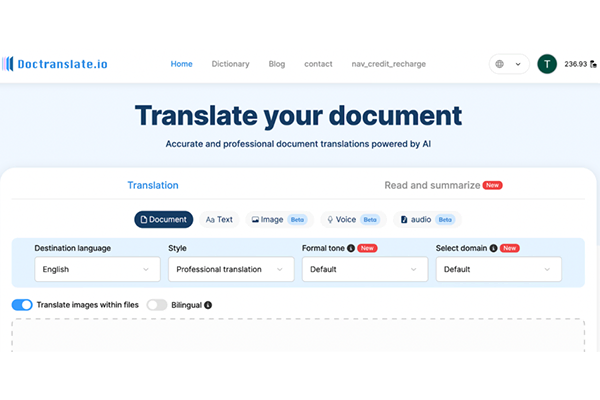Click the 236.93 credit balance
600x400 pixels.
(x=576, y=64)
